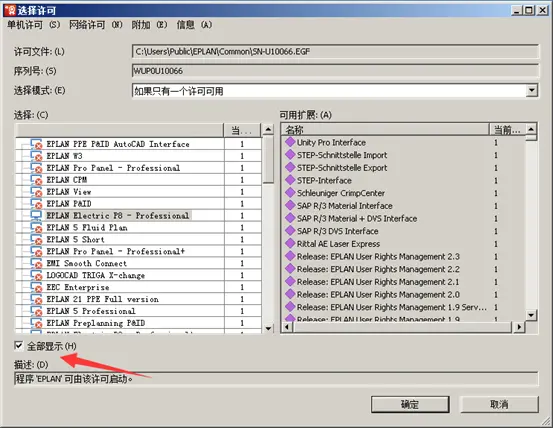Click the 取消 button
553x428 pixels.
(499, 404)
